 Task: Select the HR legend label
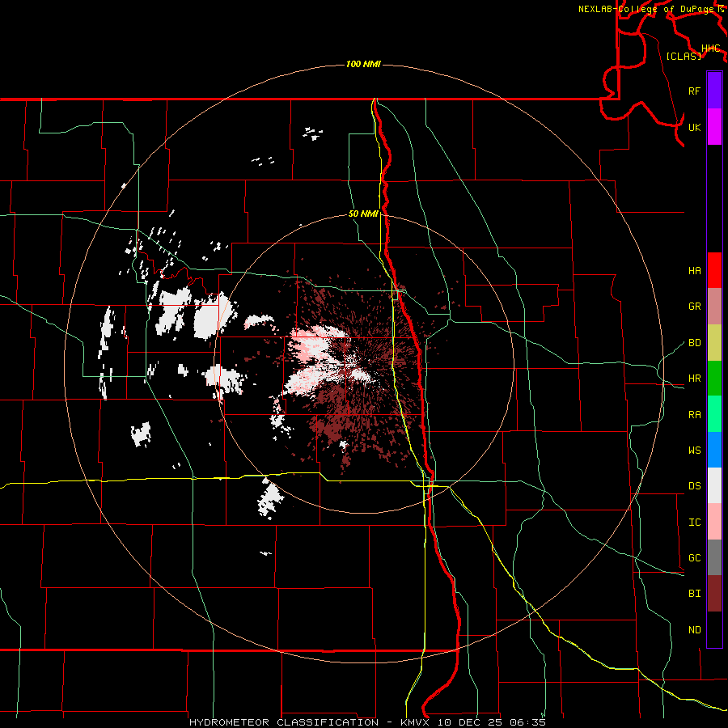pyautogui.click(x=694, y=379)
